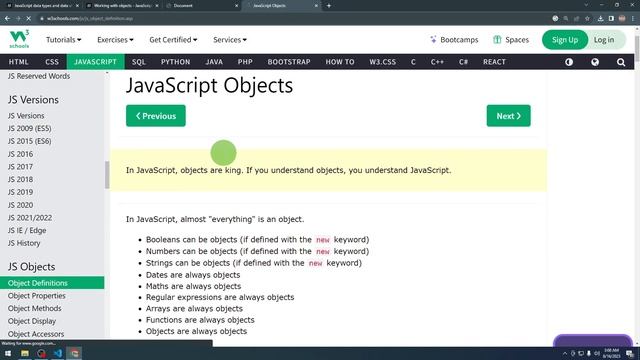Open the Windows Start menu
This screenshot has width=640, height=360.
(8, 353)
